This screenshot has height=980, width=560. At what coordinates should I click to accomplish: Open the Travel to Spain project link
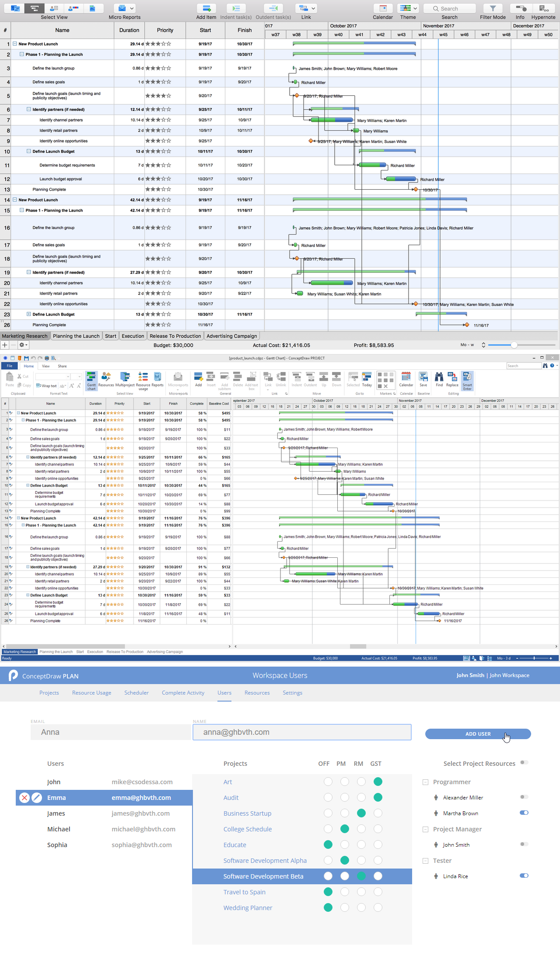tap(245, 892)
